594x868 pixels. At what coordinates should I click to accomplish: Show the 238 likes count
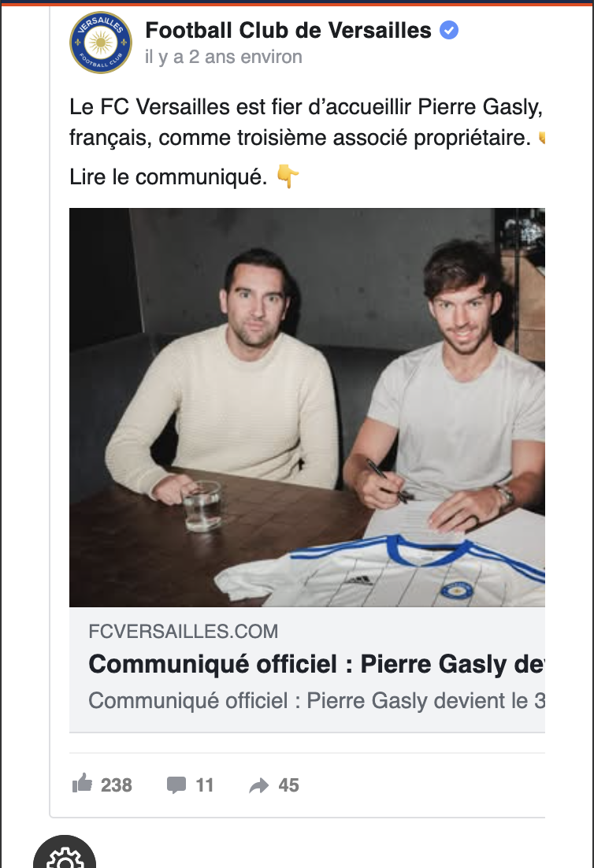pos(117,785)
